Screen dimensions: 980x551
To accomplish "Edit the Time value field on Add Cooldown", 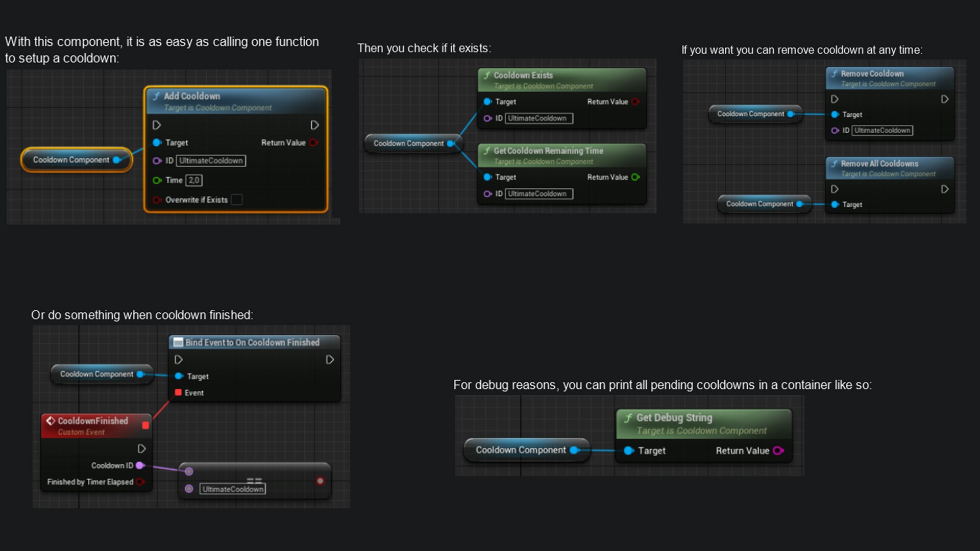I will click(194, 180).
